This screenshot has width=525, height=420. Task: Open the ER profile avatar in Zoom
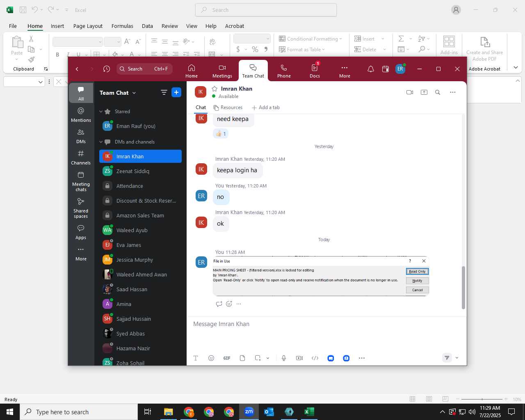[400, 69]
